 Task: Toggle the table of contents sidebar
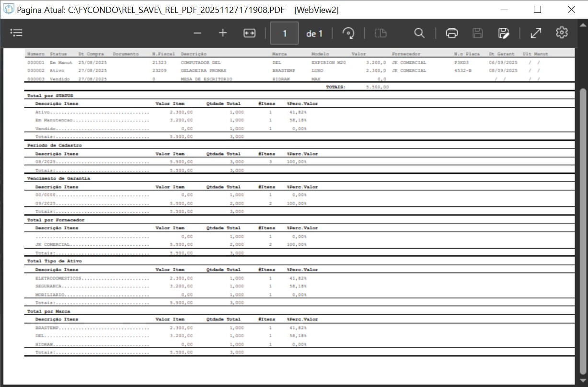[17, 33]
